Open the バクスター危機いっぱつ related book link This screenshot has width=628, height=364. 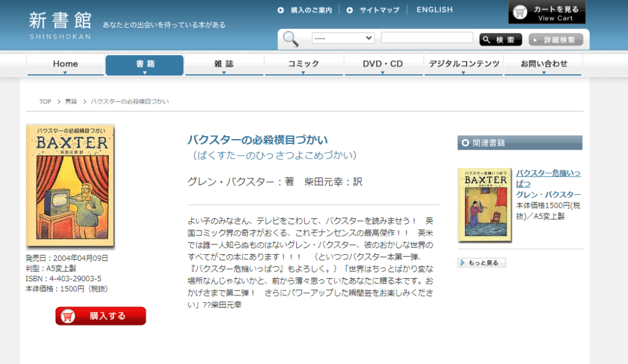point(548,178)
